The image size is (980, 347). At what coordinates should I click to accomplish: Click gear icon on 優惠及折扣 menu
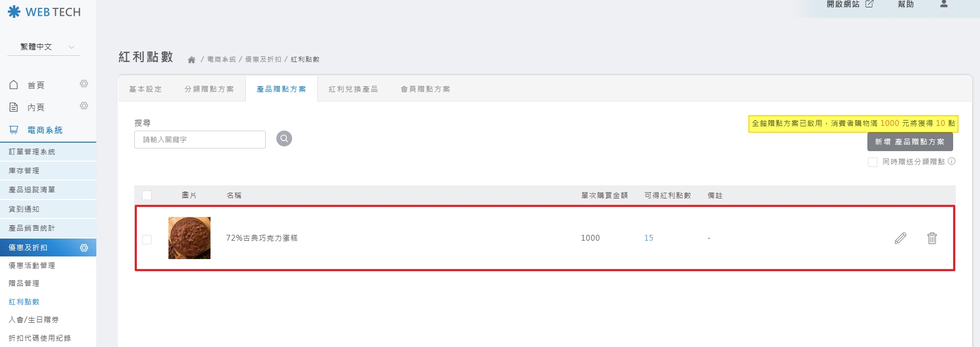[84, 247]
